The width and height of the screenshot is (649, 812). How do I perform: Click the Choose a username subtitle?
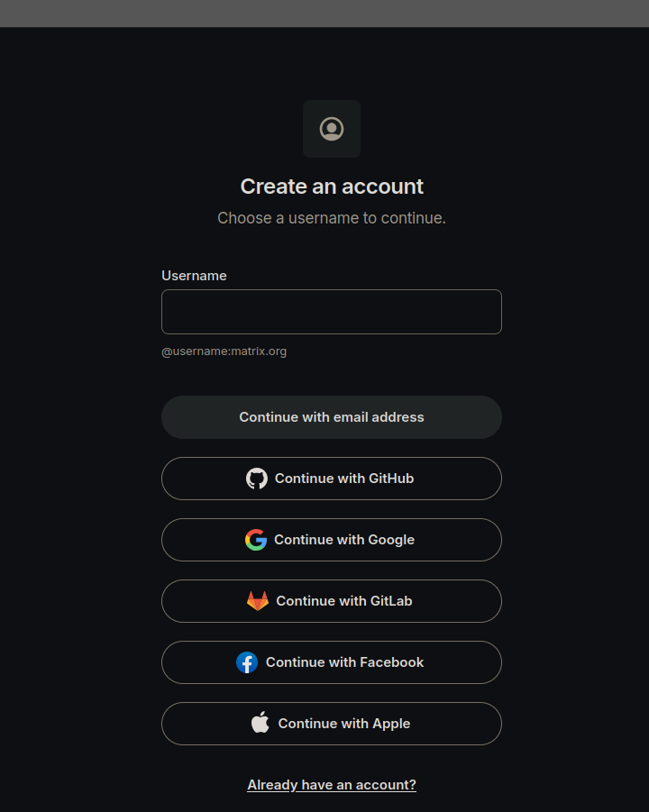coord(332,218)
